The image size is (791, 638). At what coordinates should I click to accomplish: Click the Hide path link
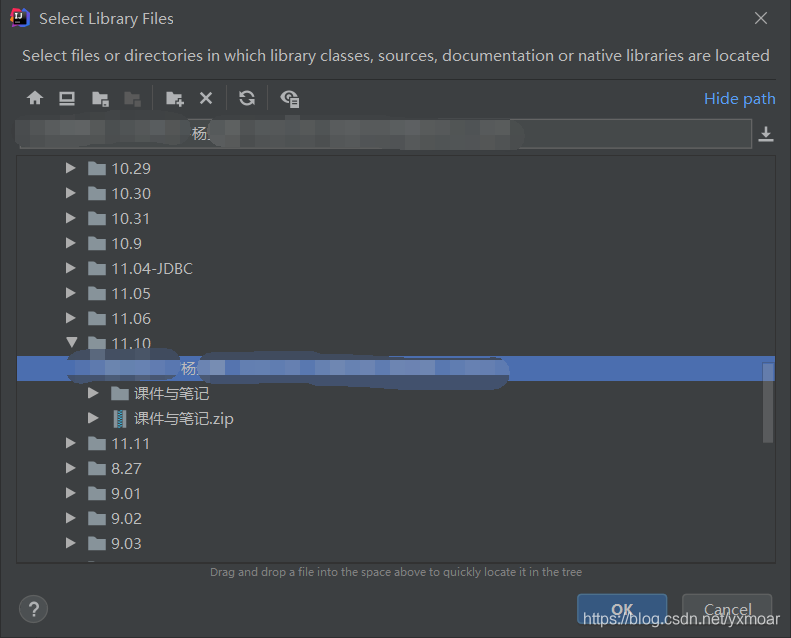740,98
